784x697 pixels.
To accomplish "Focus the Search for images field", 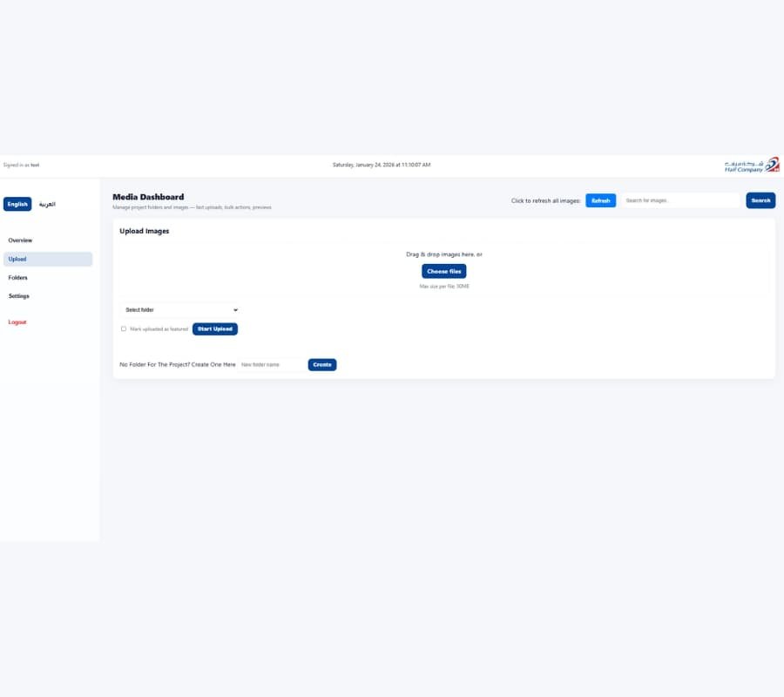I will click(x=679, y=200).
